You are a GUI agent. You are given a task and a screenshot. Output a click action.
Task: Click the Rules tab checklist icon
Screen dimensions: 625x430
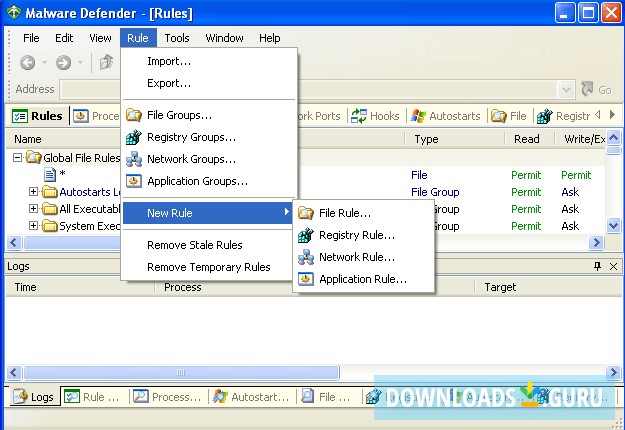click(x=20, y=116)
